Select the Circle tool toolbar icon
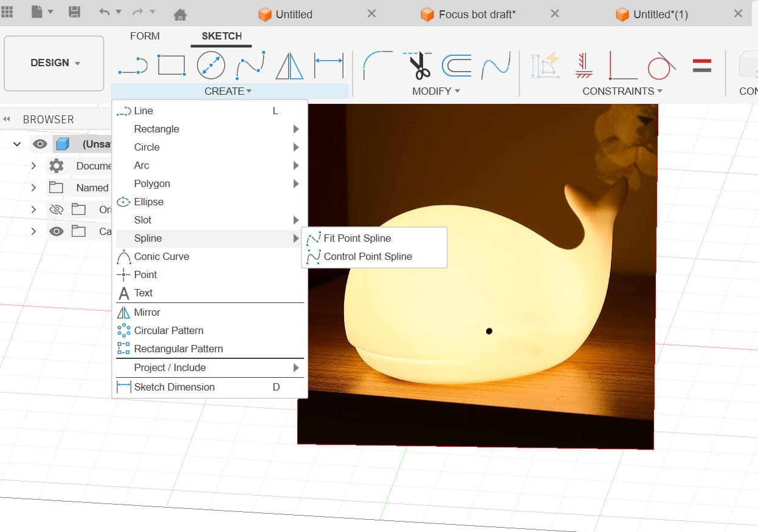This screenshot has height=532, width=758. click(x=211, y=66)
